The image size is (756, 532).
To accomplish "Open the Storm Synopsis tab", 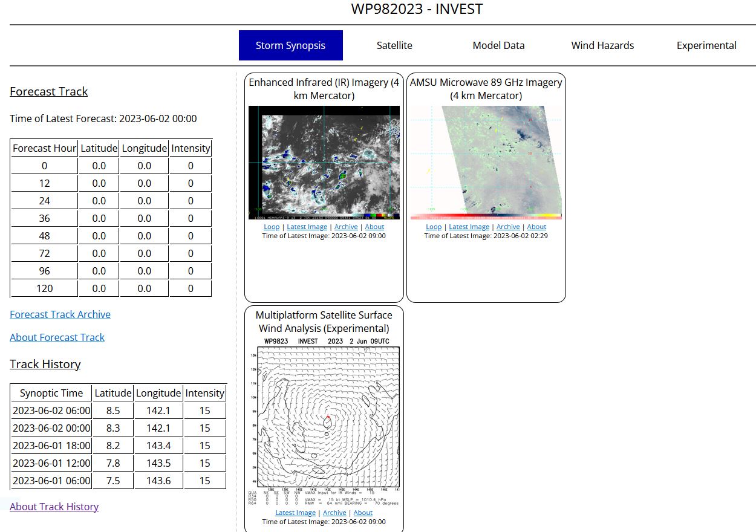I will coord(290,45).
